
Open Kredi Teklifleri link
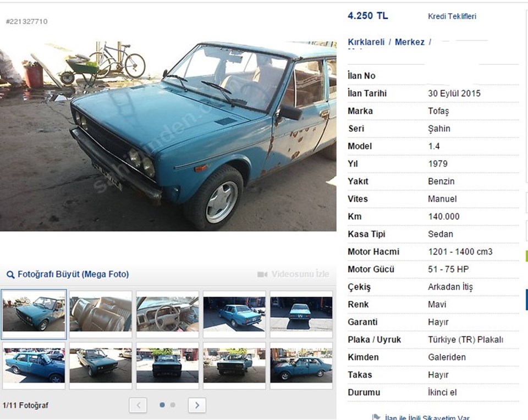pos(452,16)
